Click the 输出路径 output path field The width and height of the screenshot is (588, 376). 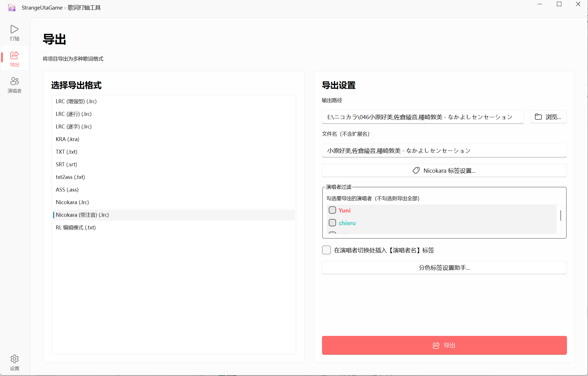coord(423,117)
